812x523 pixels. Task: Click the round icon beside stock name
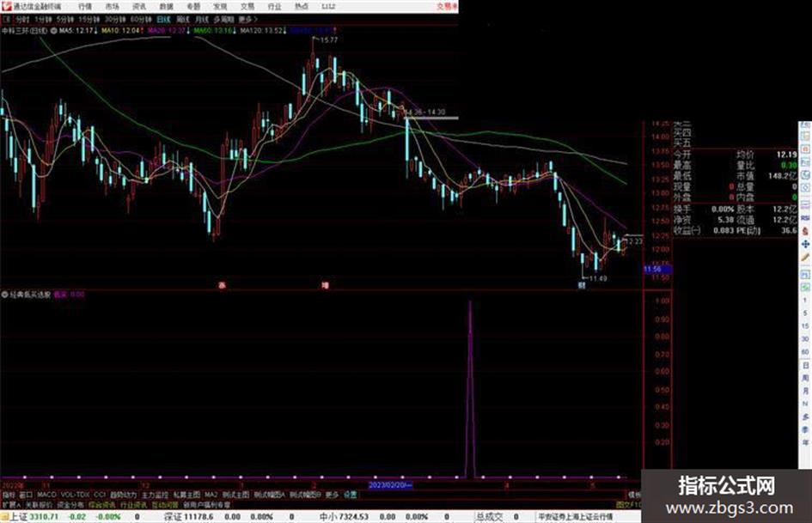[x=53, y=31]
